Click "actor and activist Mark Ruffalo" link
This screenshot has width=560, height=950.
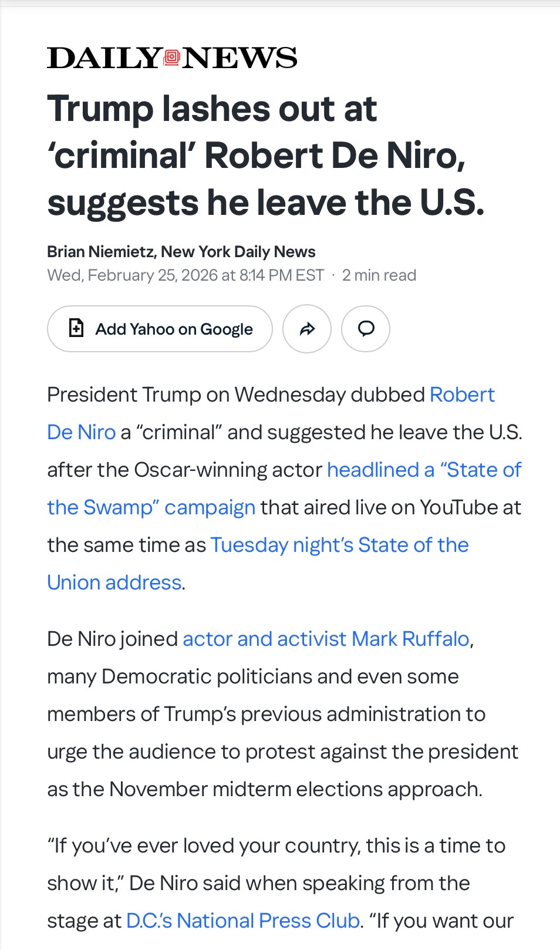click(326, 639)
